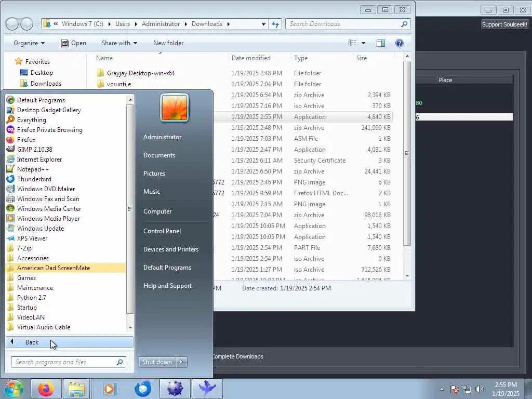
Task: Sort by the Date modified column
Action: point(251,58)
